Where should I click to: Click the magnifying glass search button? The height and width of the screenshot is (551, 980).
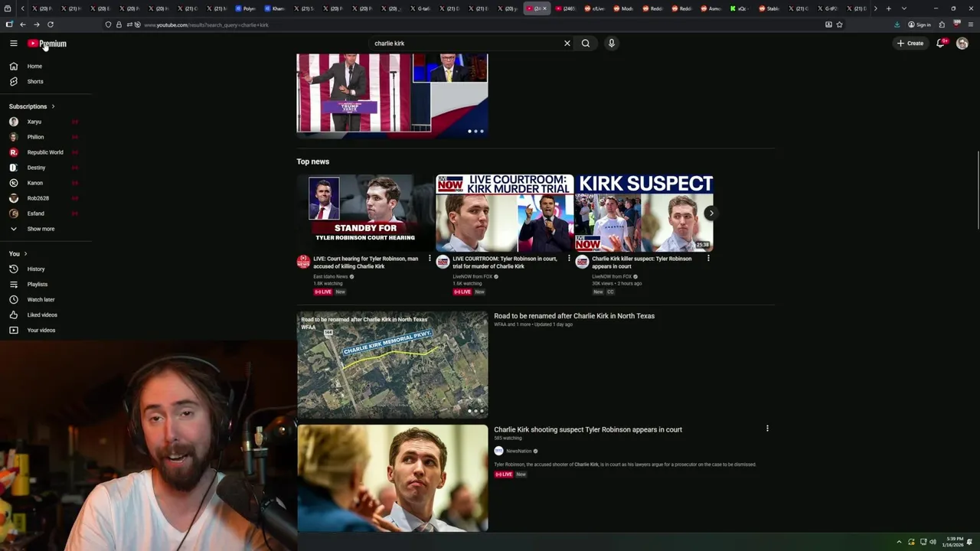(x=586, y=44)
